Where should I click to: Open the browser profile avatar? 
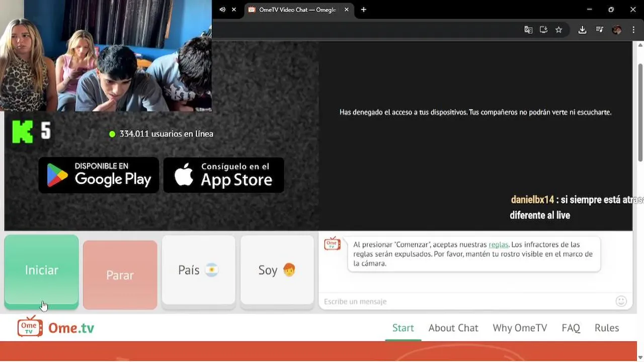[x=617, y=30]
